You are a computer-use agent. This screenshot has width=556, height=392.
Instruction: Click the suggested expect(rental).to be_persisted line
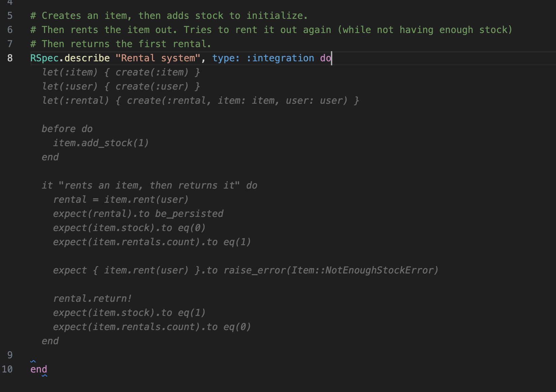pos(138,214)
